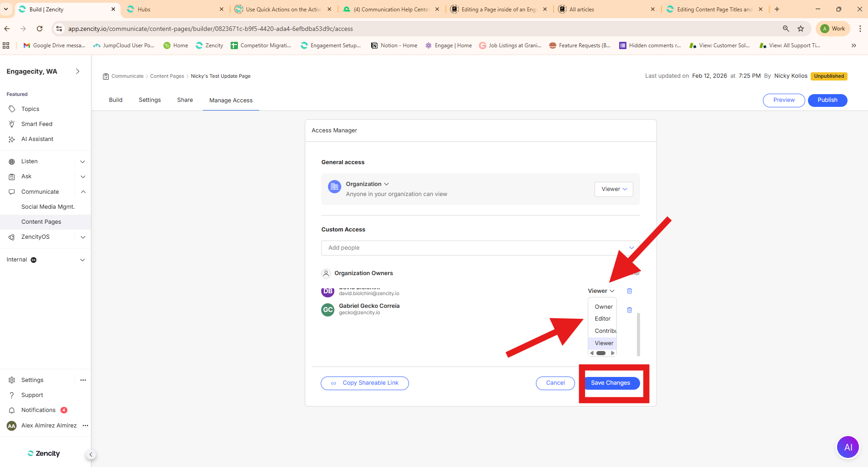Image resolution: width=868 pixels, height=467 pixels.
Task: Remove Gabriel Gecko Correia via trash icon
Action: click(x=630, y=310)
